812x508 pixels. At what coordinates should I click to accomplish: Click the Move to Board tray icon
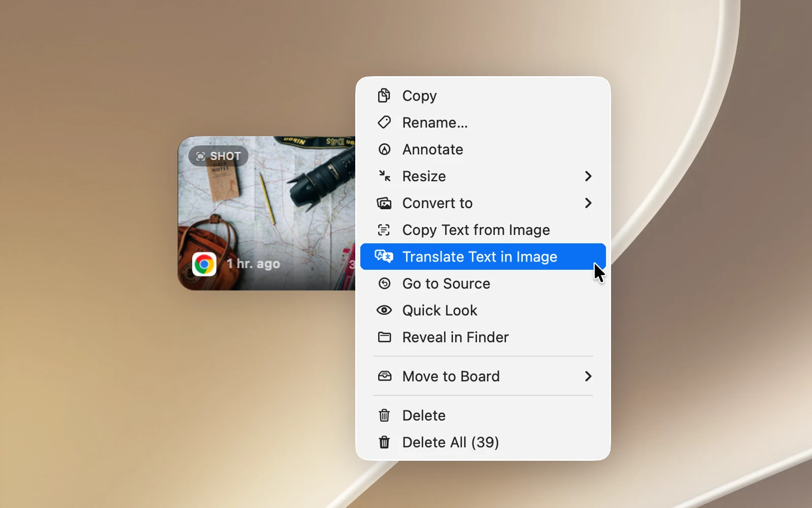(384, 376)
